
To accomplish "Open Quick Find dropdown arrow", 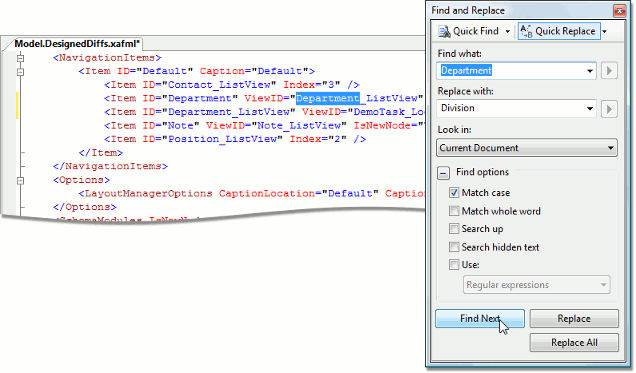I will click(507, 31).
